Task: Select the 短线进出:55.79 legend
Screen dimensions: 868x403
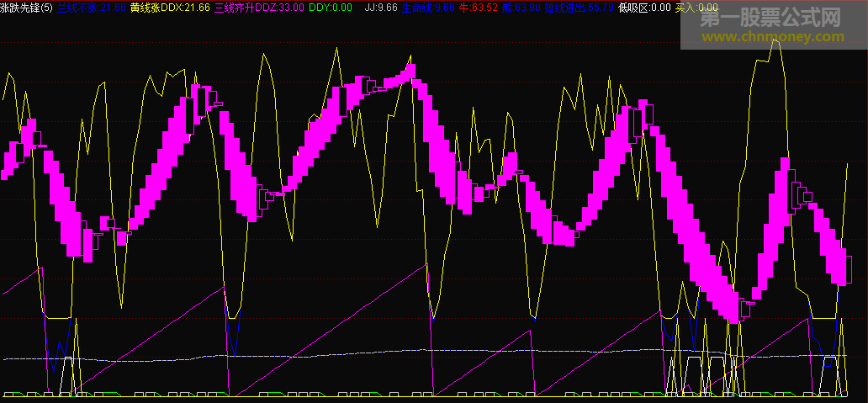Action: [579, 8]
